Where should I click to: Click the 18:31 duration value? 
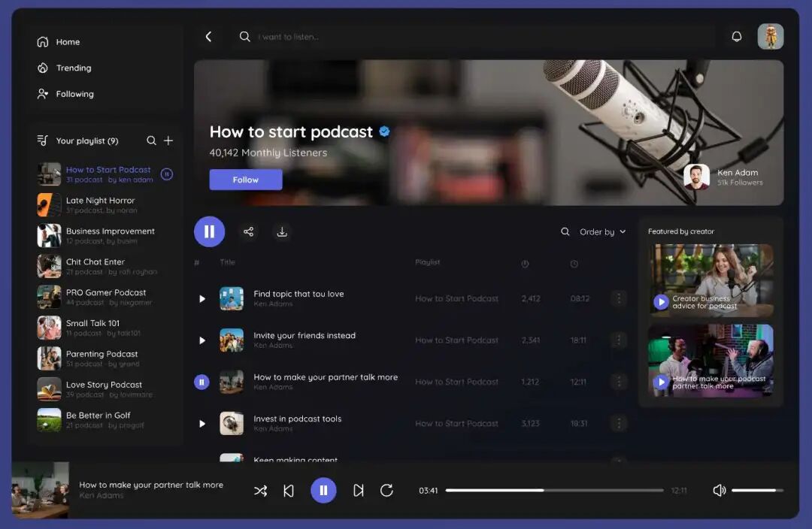[x=578, y=423]
